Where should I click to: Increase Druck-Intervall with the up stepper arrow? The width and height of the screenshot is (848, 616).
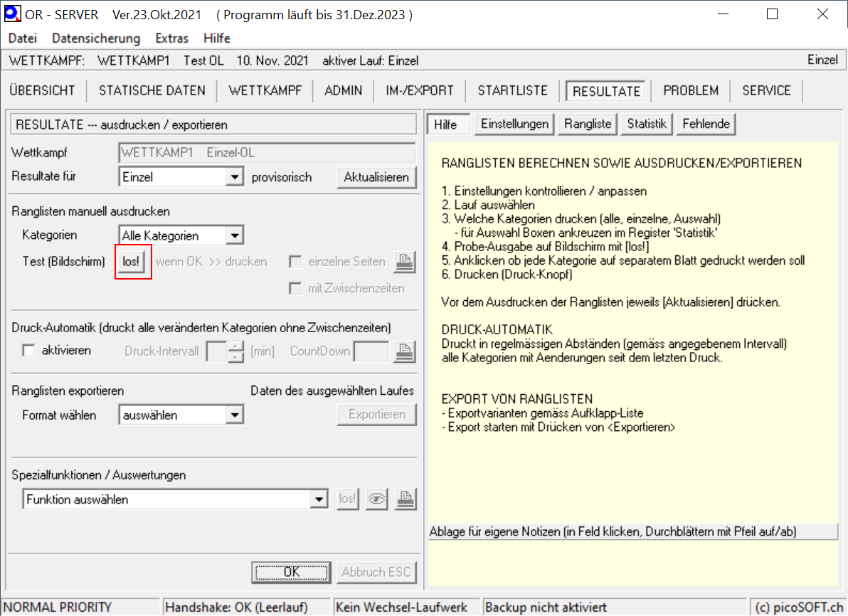235,346
